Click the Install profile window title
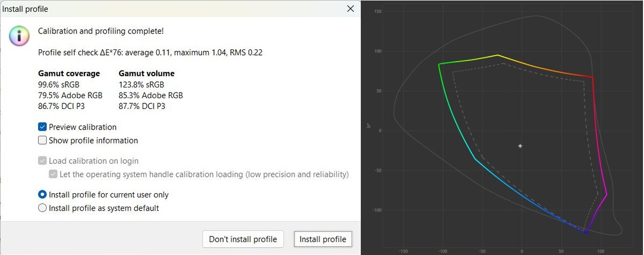644x255 pixels. pos(25,9)
